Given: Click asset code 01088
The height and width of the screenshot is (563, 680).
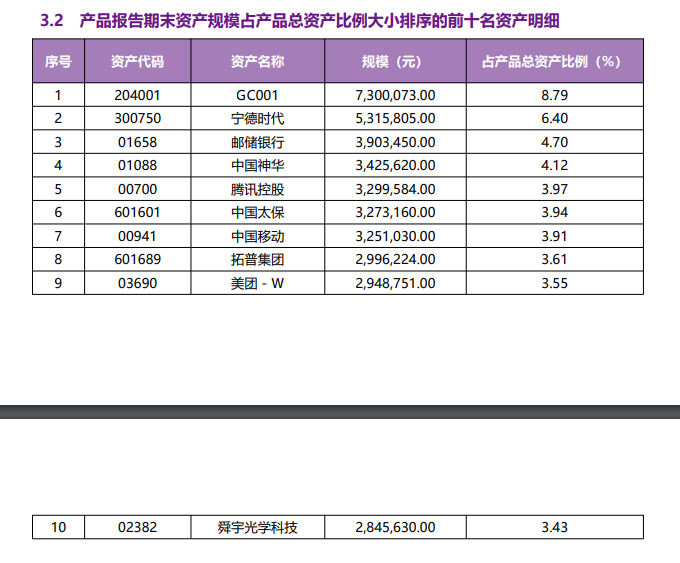Looking at the screenshot, I should pos(137,165).
